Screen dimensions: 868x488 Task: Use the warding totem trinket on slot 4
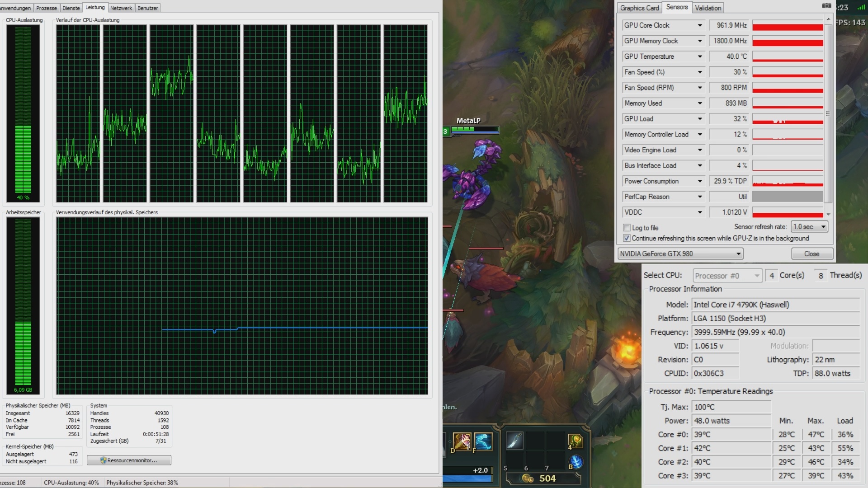pyautogui.click(x=575, y=441)
